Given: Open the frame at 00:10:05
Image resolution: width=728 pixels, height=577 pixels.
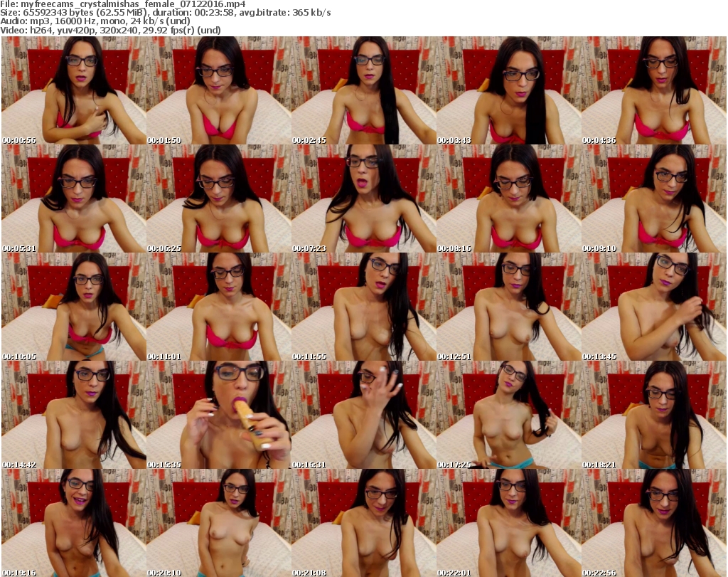Looking at the screenshot, I should pos(74,307).
